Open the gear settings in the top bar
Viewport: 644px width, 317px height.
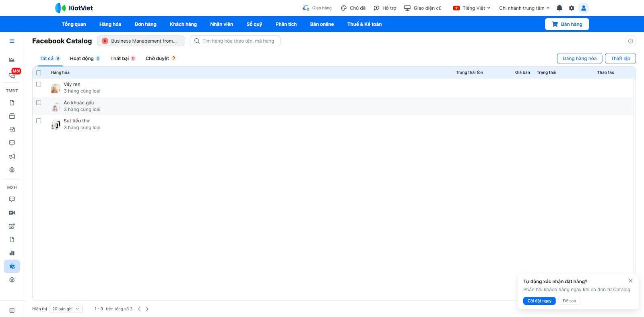point(572,8)
